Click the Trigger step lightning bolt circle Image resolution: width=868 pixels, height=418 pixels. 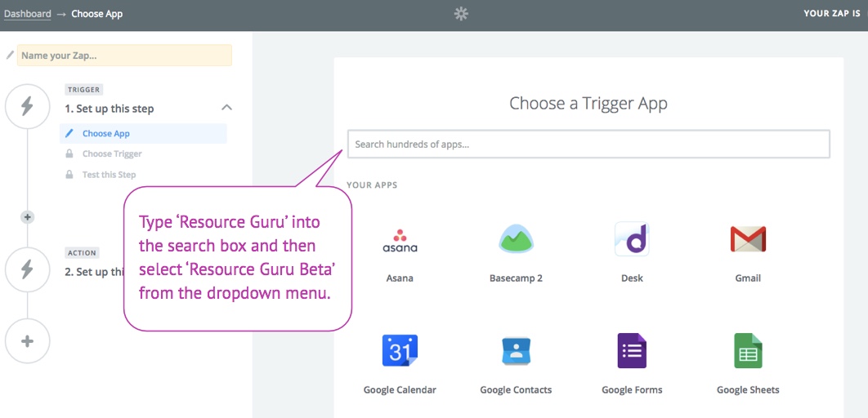[x=27, y=107]
